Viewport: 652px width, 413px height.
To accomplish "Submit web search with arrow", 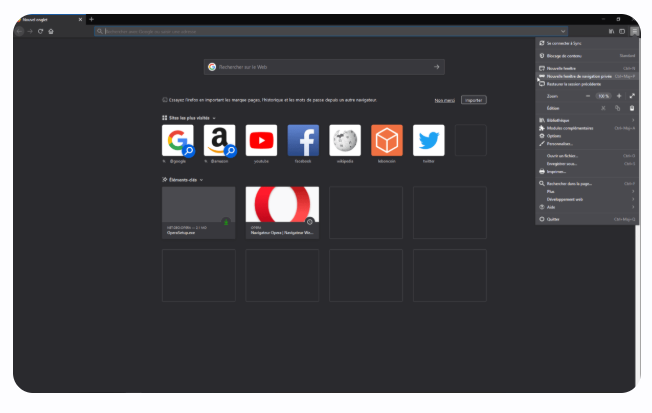I will click(437, 67).
